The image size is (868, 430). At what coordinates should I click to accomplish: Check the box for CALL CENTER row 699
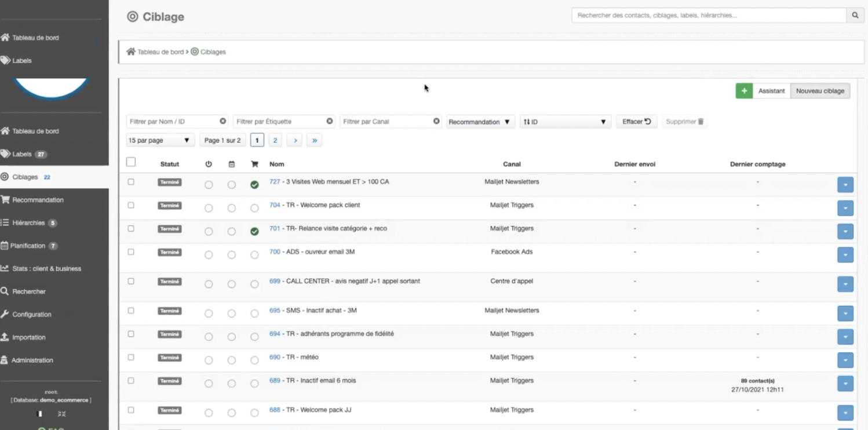pyautogui.click(x=131, y=281)
